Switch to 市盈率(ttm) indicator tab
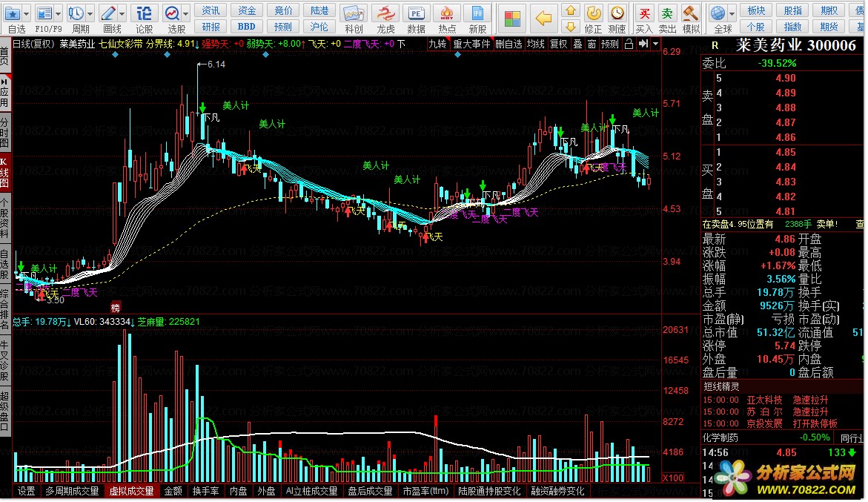This screenshot has height=502, width=868. (425, 491)
